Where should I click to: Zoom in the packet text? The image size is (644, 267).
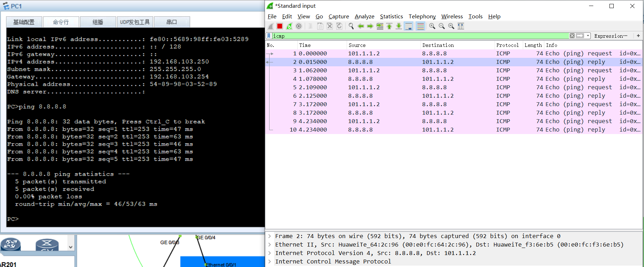tap(432, 26)
